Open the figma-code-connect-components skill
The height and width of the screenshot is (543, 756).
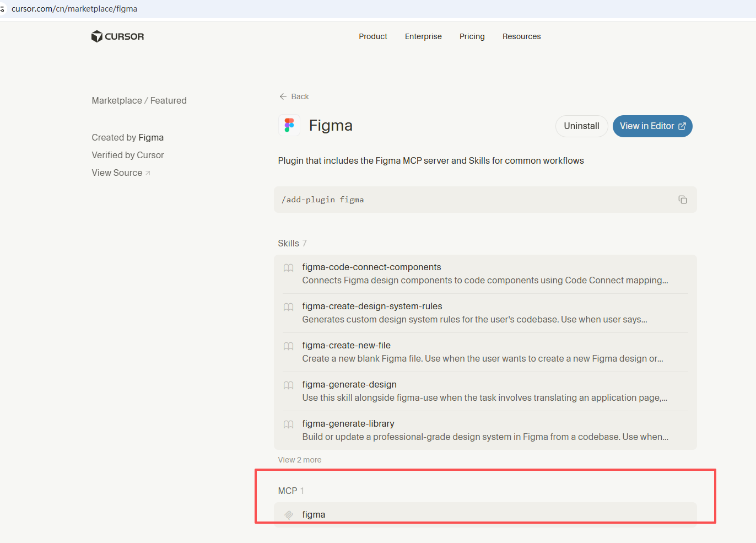coord(485,274)
